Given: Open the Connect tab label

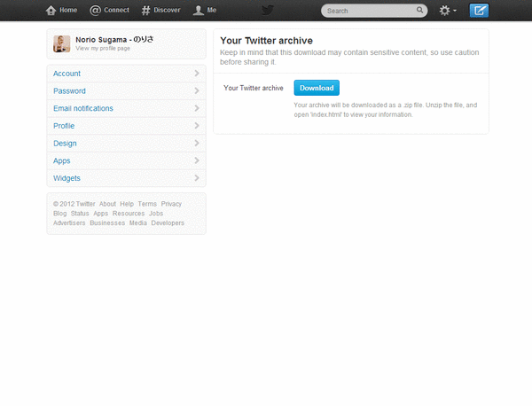Looking at the screenshot, I should (116, 10).
